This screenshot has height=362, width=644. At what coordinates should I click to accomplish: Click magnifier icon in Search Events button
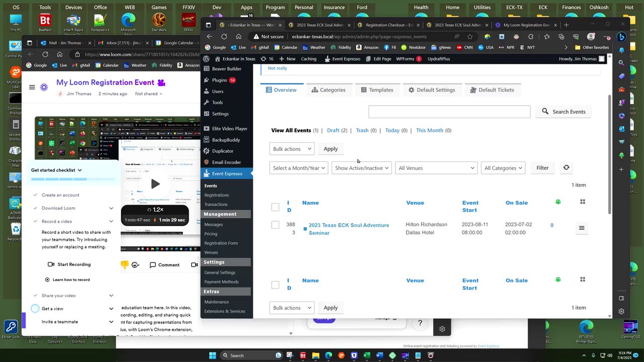[545, 112]
